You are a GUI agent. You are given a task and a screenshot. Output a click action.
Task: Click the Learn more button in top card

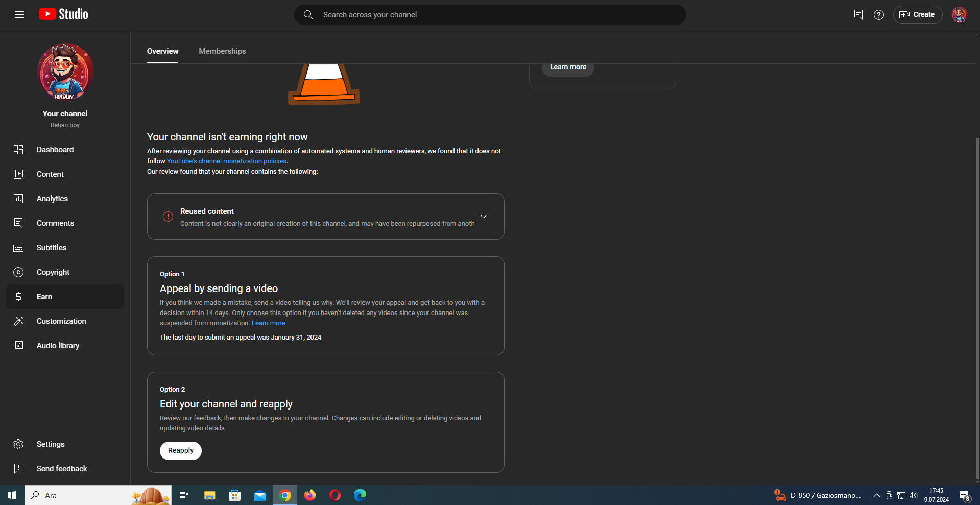click(568, 67)
